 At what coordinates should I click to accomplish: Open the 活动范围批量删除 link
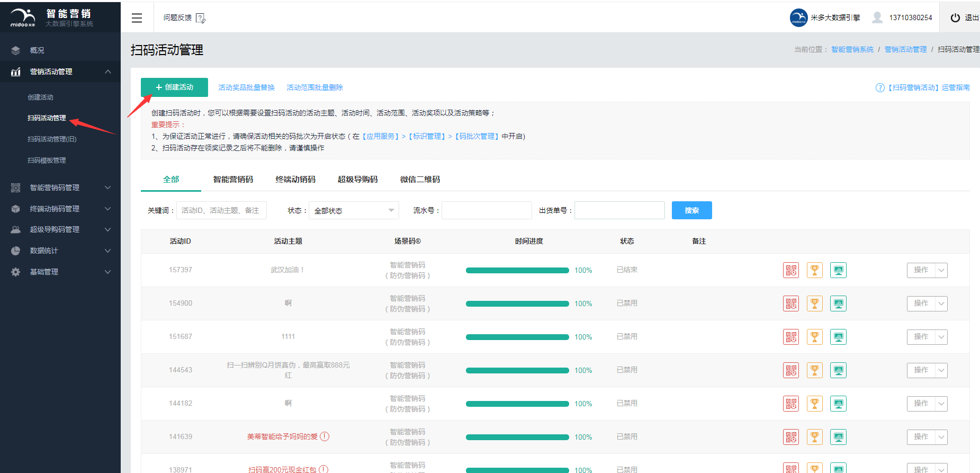tap(314, 88)
